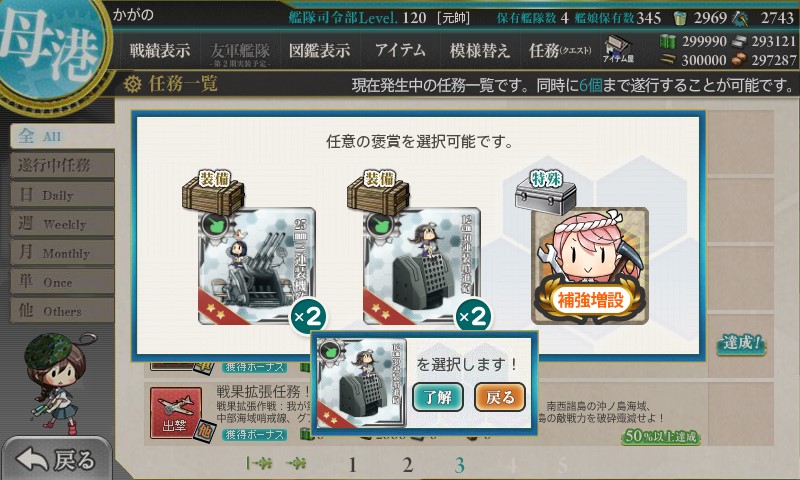Screen dimensions: 800x480
Task: Select the 25mm triple machine gun reward
Action: pyautogui.click(x=256, y=265)
